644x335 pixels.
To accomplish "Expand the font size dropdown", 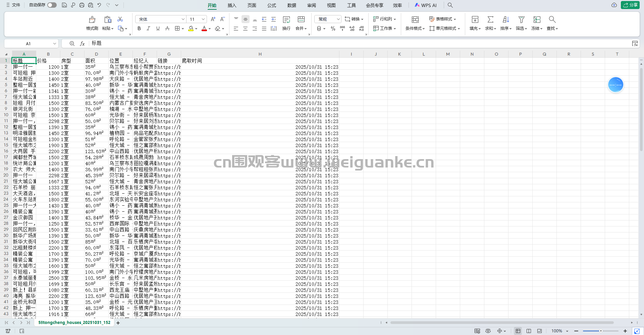I will point(203,19).
